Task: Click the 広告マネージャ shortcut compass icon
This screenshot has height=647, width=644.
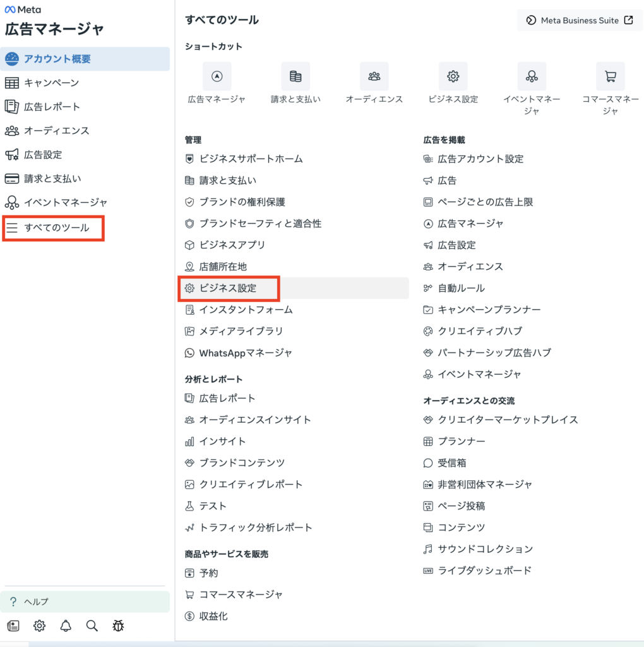Action: pos(217,76)
